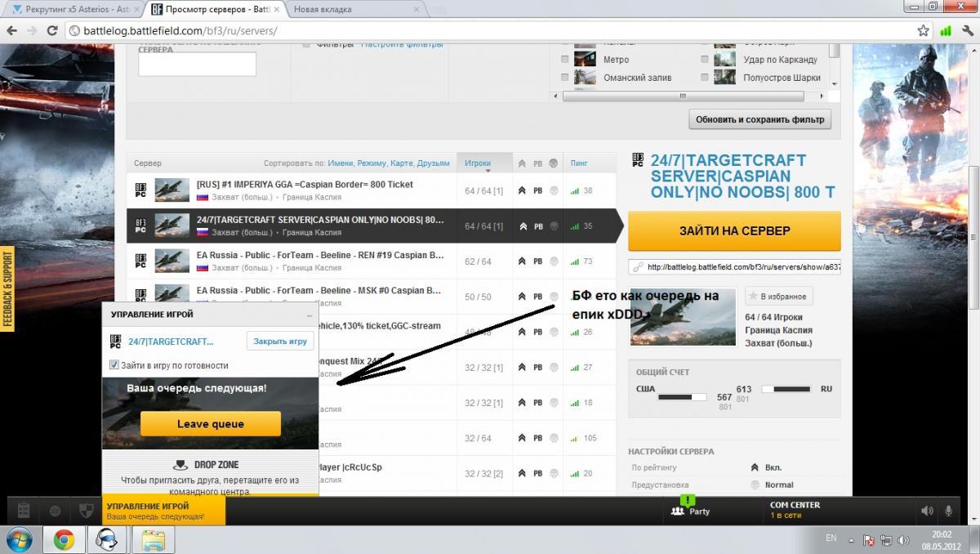
Task: Click УПРАВЛЕНИЕ ИГРОЙ tab in bottom bar
Action: click(x=164, y=511)
